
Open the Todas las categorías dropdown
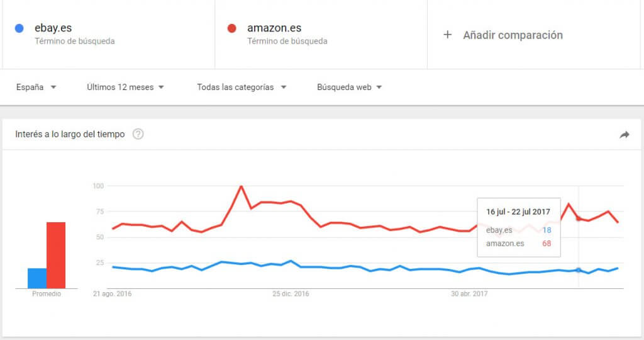pyautogui.click(x=241, y=88)
